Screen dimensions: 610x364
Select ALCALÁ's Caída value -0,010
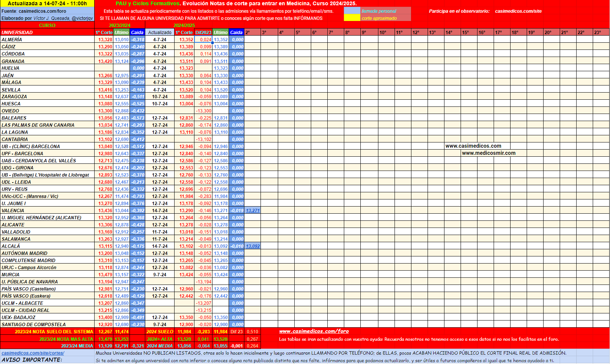(x=236, y=246)
